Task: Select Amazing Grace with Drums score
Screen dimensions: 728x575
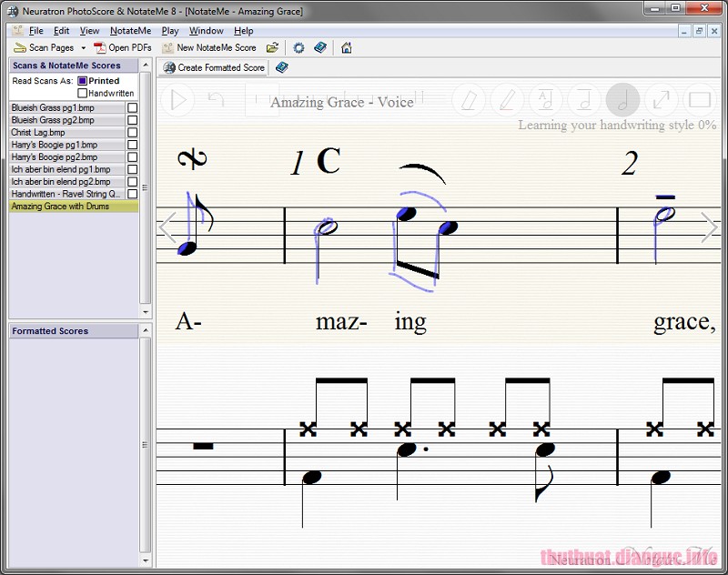Action: pyautogui.click(x=74, y=206)
